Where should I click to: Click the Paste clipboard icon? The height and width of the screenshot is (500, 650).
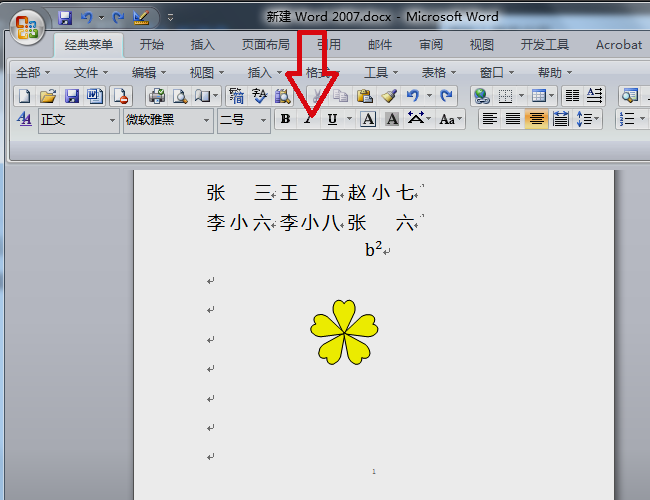(x=364, y=96)
